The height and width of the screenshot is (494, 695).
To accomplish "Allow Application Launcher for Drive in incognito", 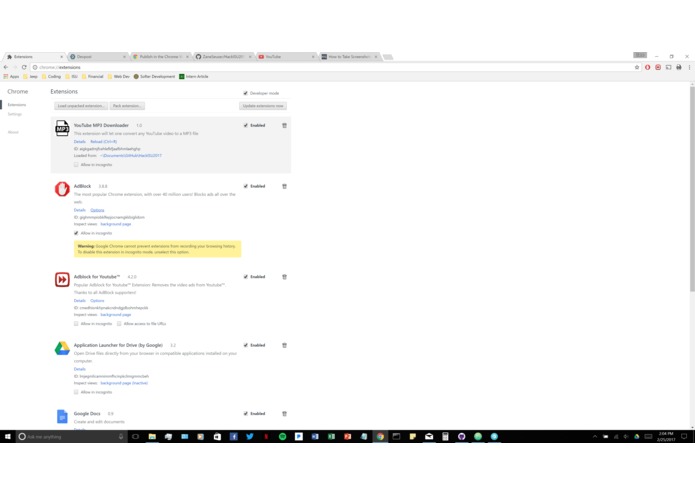I will click(x=76, y=392).
